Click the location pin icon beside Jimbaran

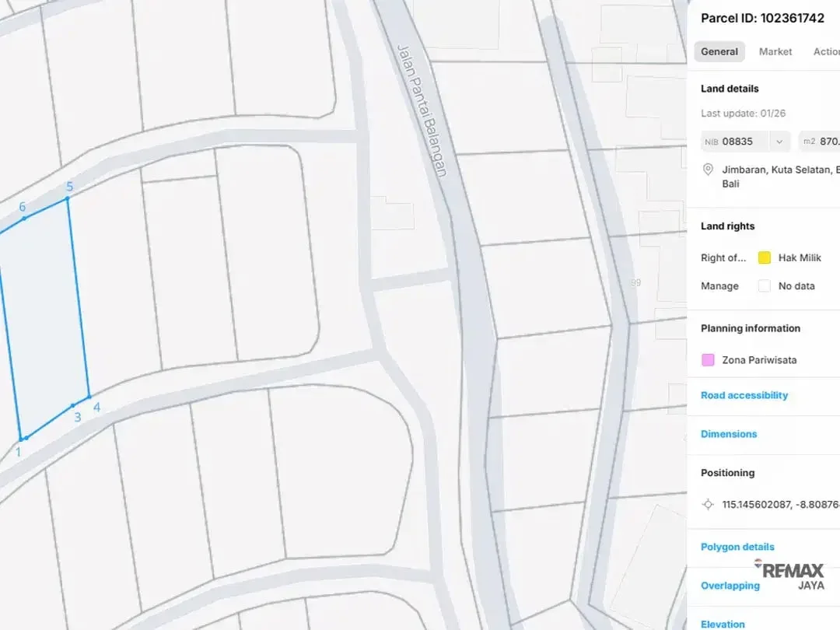point(708,170)
